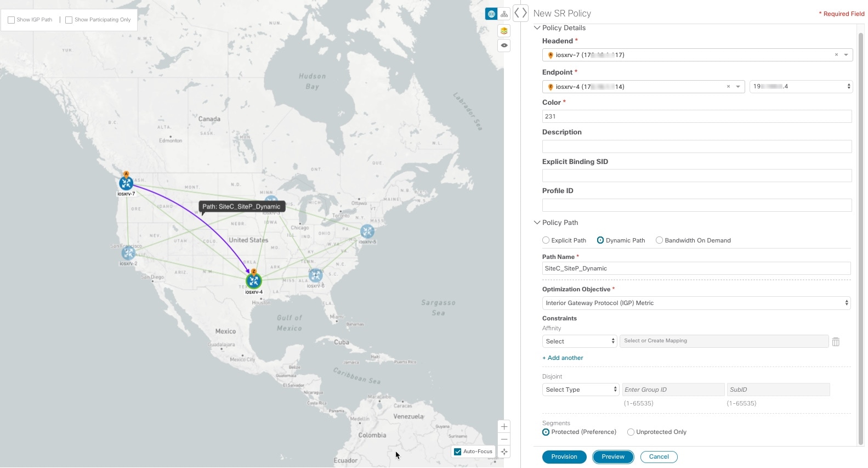This screenshot has height=468, width=868.
Task: Toggle Show Participating Only checkbox
Action: pyautogui.click(x=69, y=20)
